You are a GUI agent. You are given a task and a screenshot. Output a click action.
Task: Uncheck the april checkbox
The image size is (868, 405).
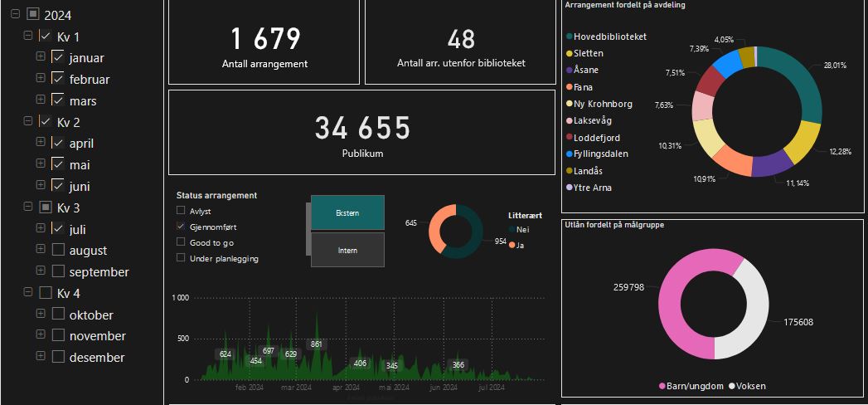58,143
